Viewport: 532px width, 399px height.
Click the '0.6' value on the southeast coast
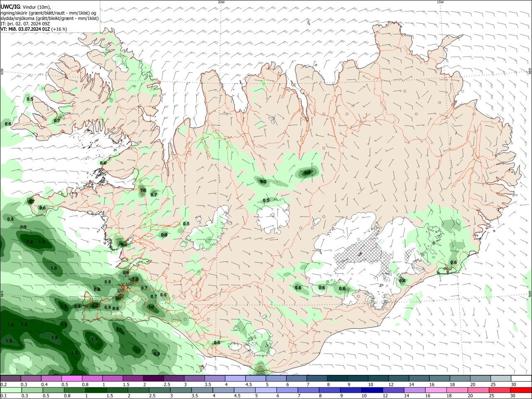pyautogui.click(x=453, y=262)
